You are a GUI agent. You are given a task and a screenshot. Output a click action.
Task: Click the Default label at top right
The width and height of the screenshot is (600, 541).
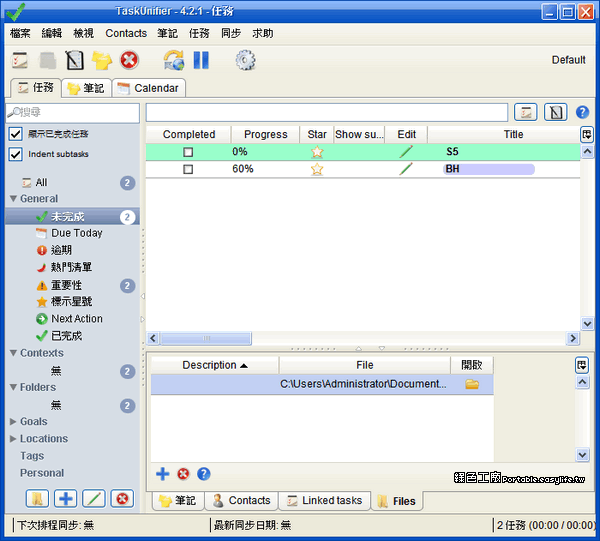(568, 60)
